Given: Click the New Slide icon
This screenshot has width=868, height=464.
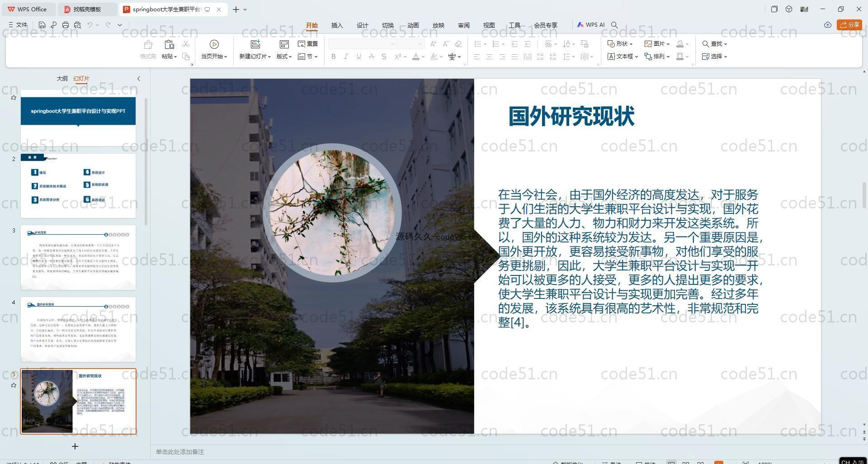Looking at the screenshot, I should click(255, 44).
